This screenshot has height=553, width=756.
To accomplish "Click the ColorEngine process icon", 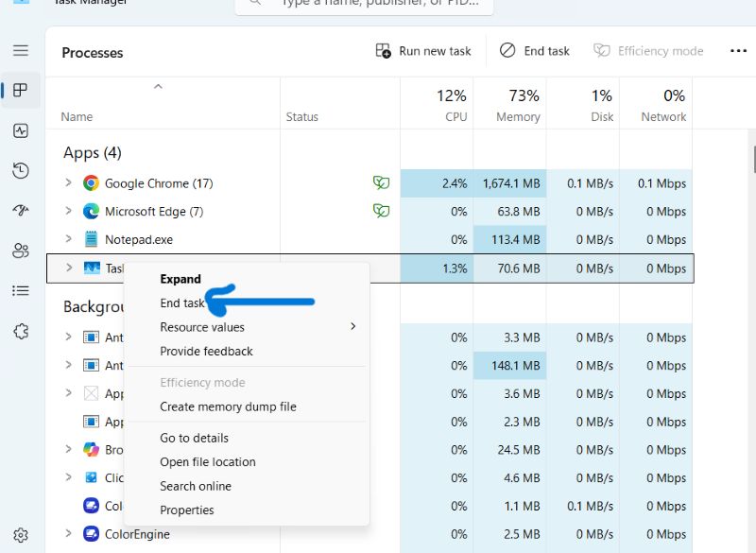I will point(91,534).
